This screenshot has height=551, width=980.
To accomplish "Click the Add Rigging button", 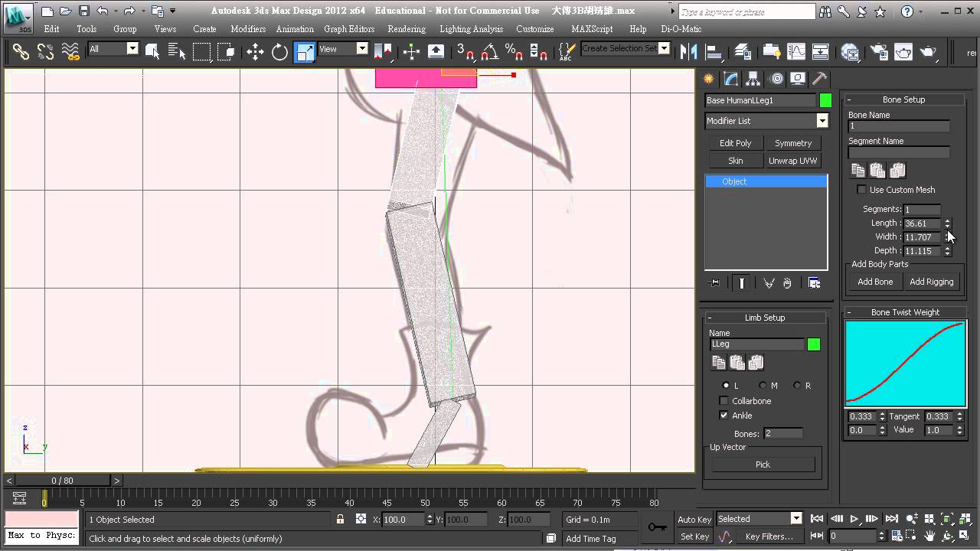I will pyautogui.click(x=931, y=282).
